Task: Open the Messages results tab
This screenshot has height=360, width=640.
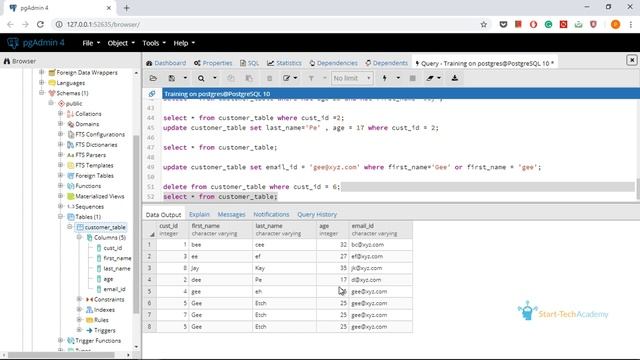Action: click(x=231, y=214)
